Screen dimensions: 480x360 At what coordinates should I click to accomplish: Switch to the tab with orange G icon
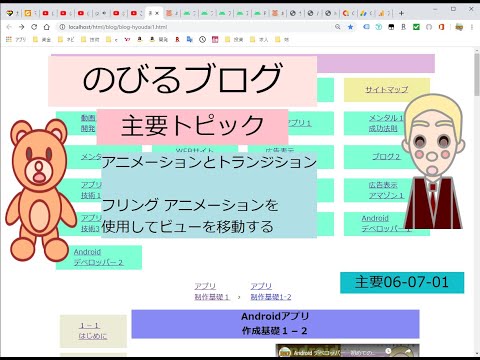(x=31, y=13)
